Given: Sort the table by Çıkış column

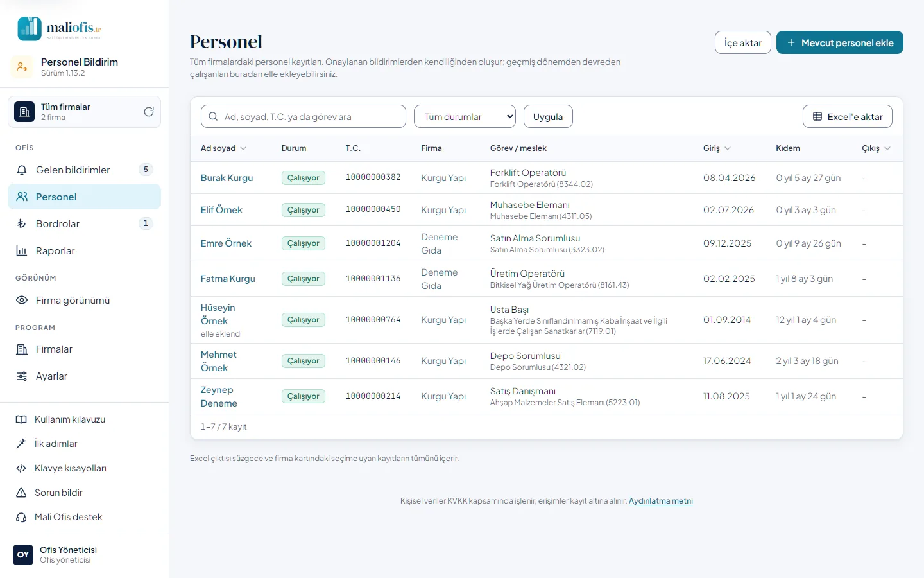Looking at the screenshot, I should [x=876, y=148].
